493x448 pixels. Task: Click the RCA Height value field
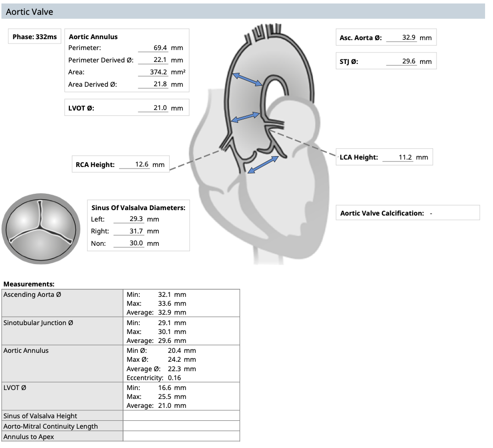pyautogui.click(x=135, y=164)
